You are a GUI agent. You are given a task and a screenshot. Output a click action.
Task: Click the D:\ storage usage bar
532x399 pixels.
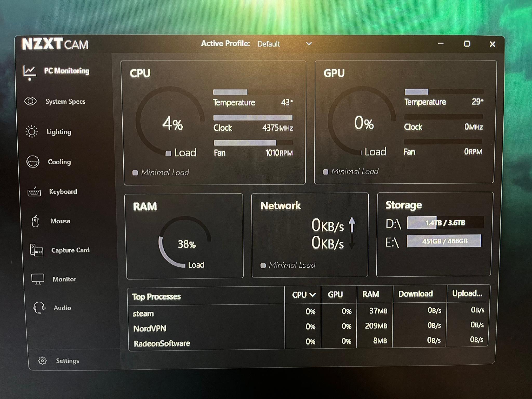(445, 223)
